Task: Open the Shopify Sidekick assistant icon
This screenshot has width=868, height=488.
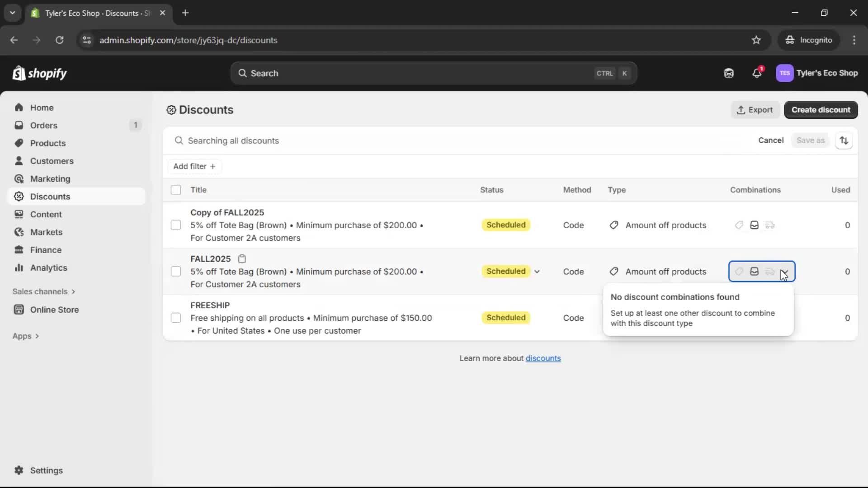Action: 729,73
